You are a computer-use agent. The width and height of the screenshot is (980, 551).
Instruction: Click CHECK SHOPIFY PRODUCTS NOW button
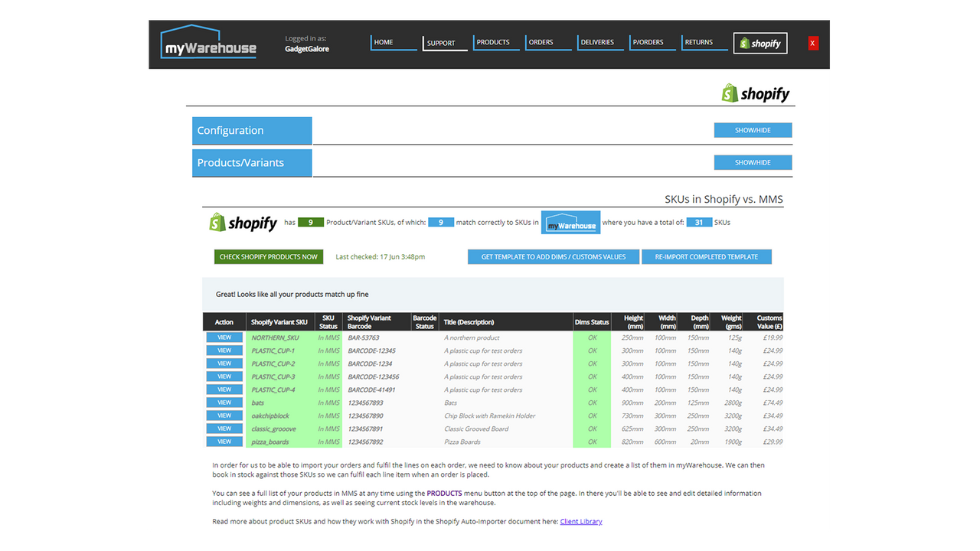tap(269, 257)
